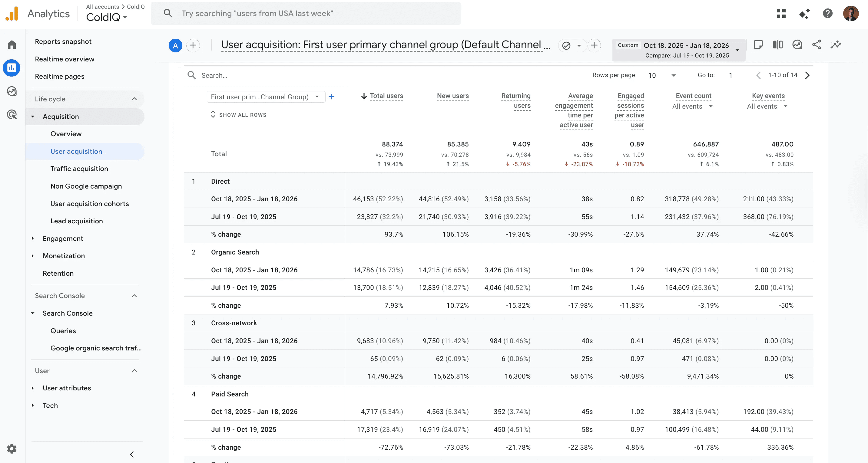Open the Home icon in the left rail
Image resolution: width=868 pixels, height=463 pixels.
(x=12, y=45)
